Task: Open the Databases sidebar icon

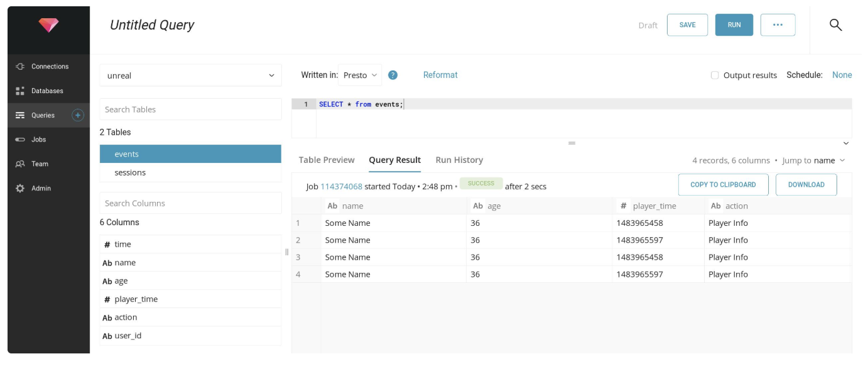Action: (x=20, y=91)
